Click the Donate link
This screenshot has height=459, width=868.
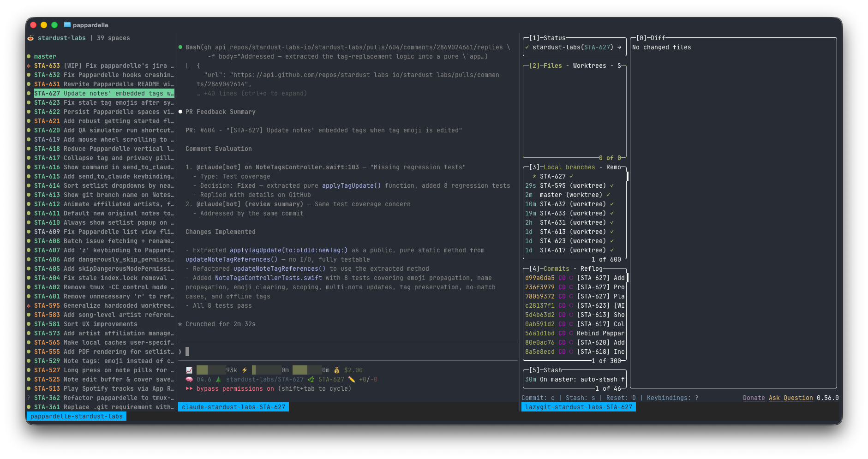point(754,398)
